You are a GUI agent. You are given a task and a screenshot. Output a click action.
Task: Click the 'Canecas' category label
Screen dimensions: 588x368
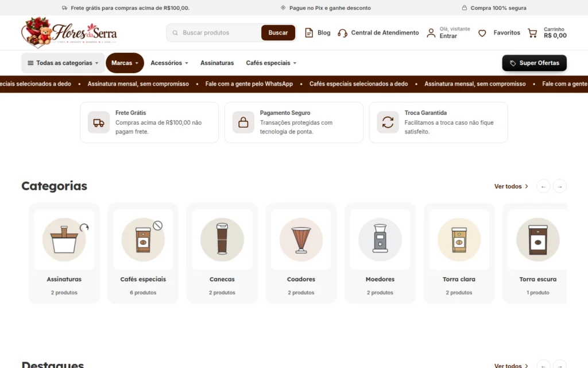click(222, 279)
